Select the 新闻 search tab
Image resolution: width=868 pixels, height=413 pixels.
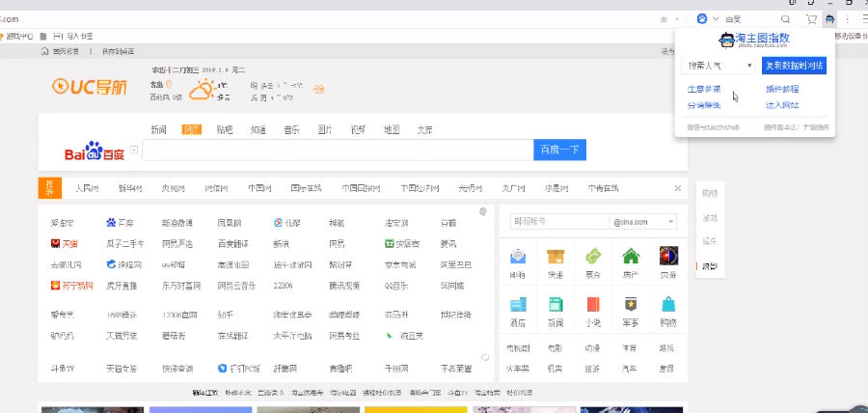(x=158, y=130)
